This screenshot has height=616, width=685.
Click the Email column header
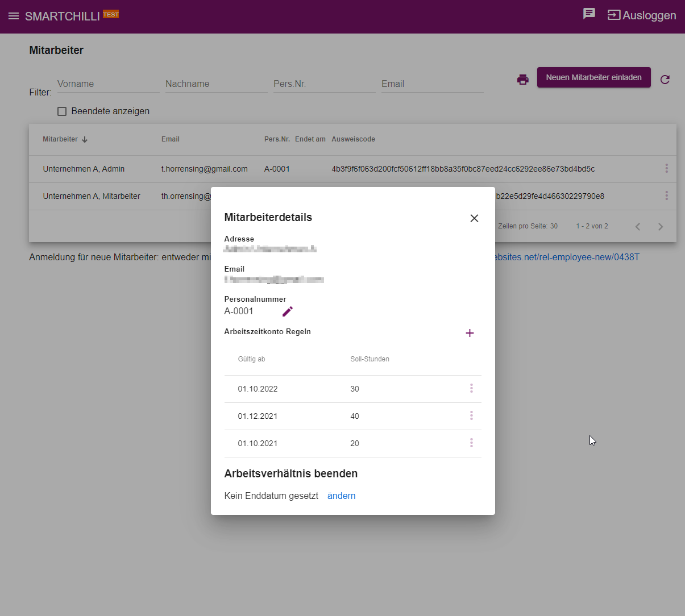click(x=171, y=139)
